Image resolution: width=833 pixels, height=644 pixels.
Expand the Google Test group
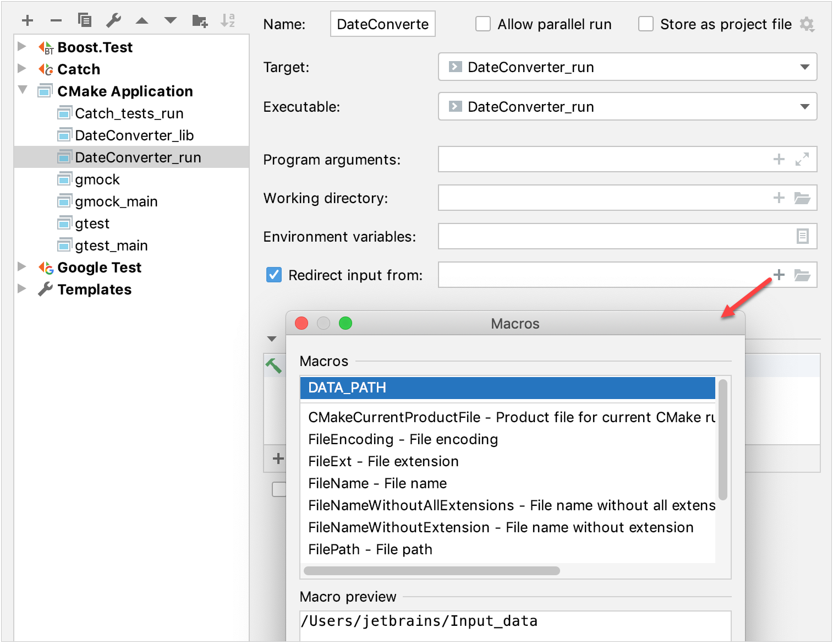(22, 267)
